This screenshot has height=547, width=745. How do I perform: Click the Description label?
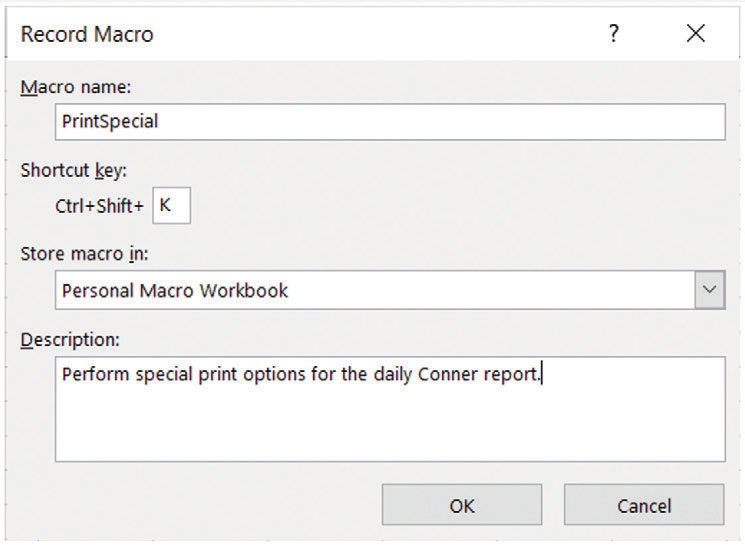[x=70, y=340]
